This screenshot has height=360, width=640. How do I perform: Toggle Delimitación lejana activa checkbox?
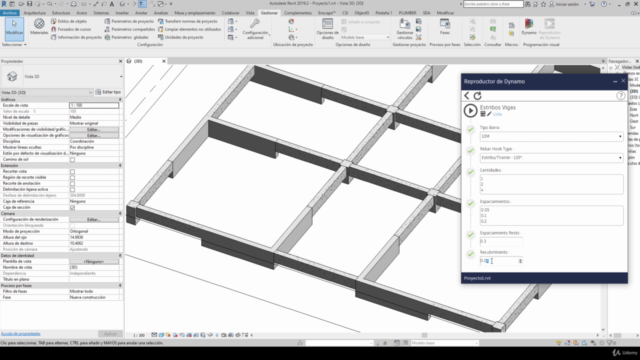coord(72,189)
